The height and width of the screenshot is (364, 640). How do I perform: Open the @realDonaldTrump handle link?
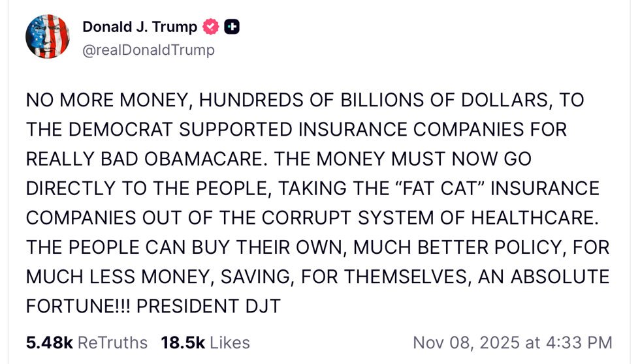point(148,50)
